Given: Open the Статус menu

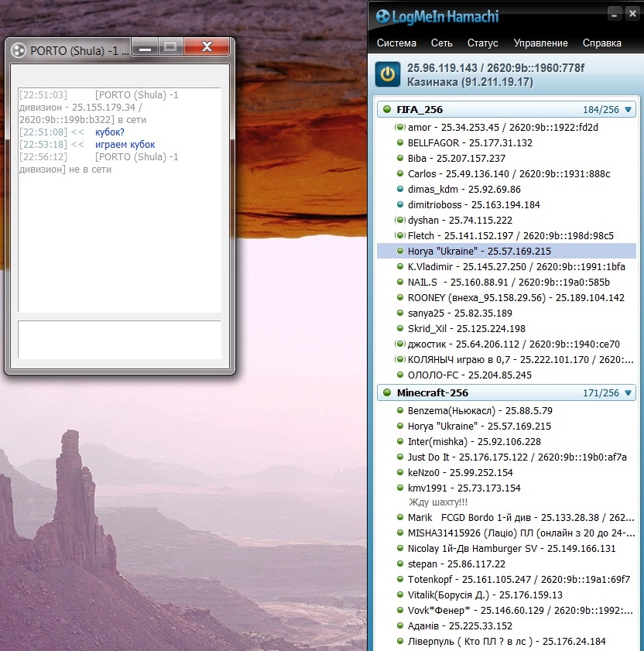Looking at the screenshot, I should [x=482, y=43].
